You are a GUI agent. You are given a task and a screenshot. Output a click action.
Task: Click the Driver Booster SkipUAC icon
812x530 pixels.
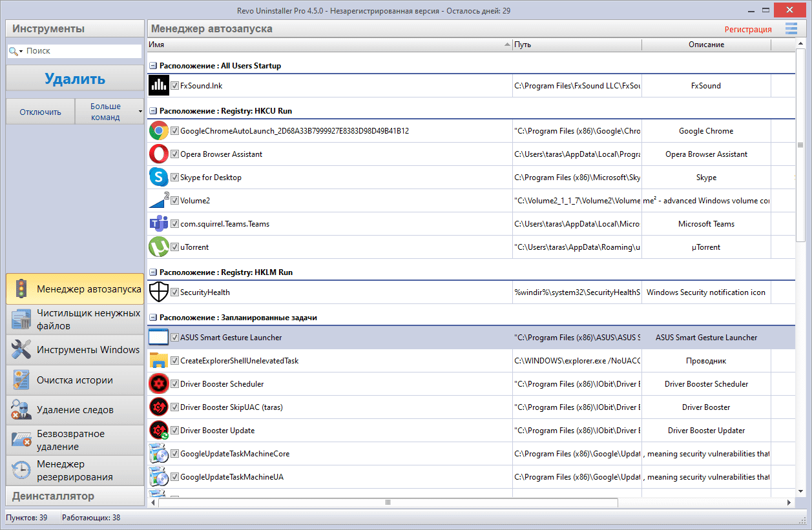(158, 407)
